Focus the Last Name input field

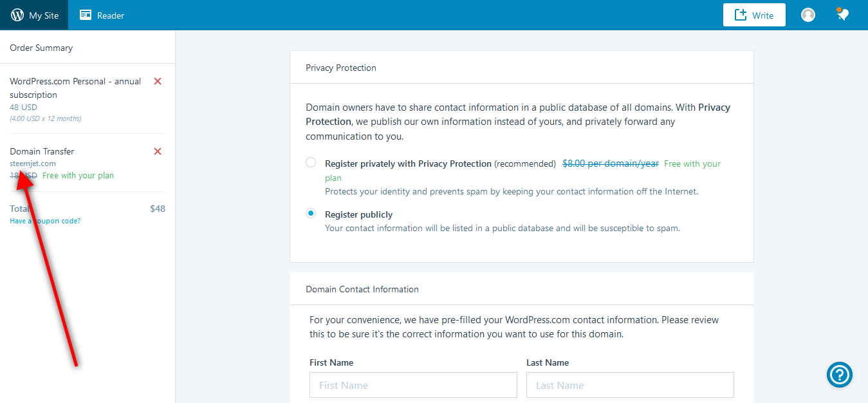click(x=630, y=385)
